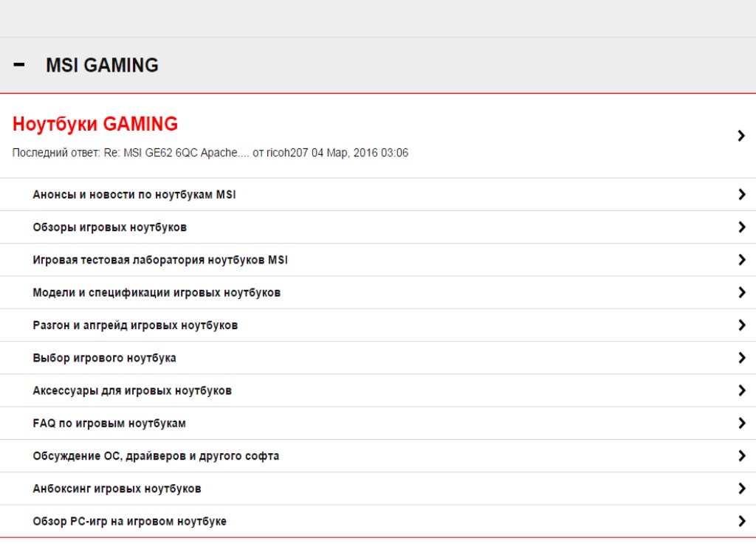This screenshot has height=552, width=756.
Task: Click the MSI GAMING section title
Action: point(102,65)
